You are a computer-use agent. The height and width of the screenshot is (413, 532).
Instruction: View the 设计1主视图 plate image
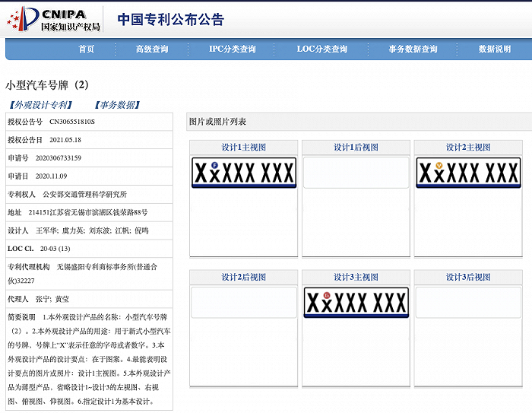coord(244,173)
